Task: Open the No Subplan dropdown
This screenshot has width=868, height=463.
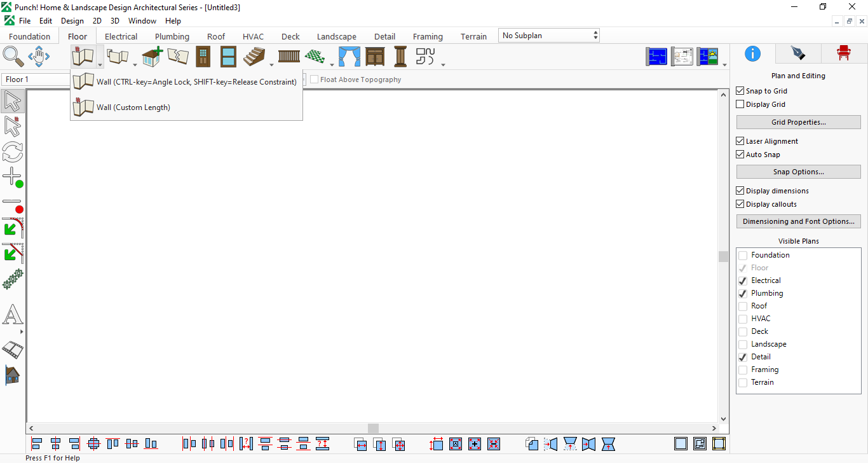Action: click(x=549, y=36)
